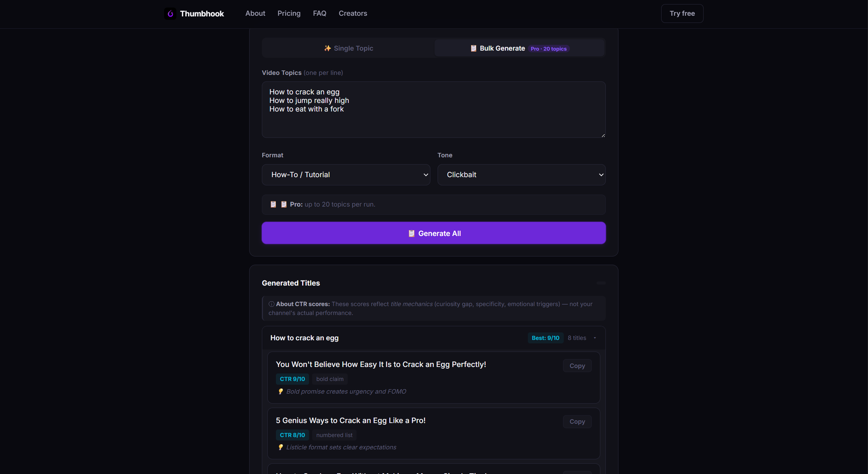Visit the Creators link
Image resolution: width=868 pixels, height=474 pixels.
[353, 13]
